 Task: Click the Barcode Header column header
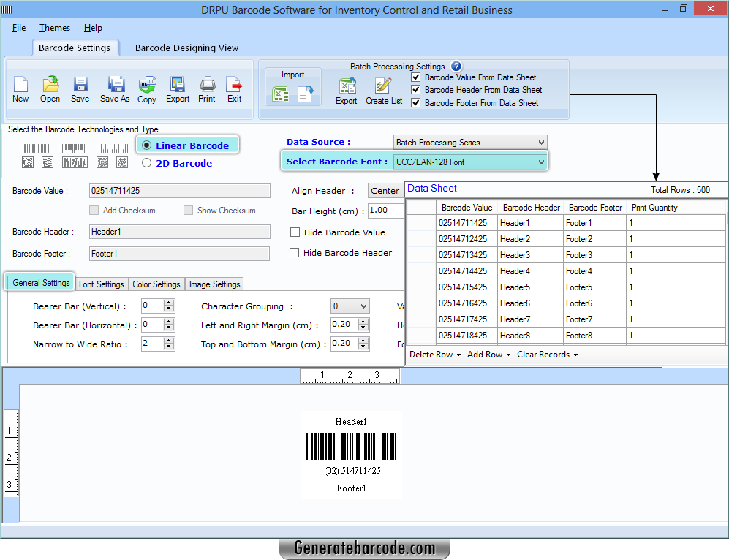pos(531,208)
